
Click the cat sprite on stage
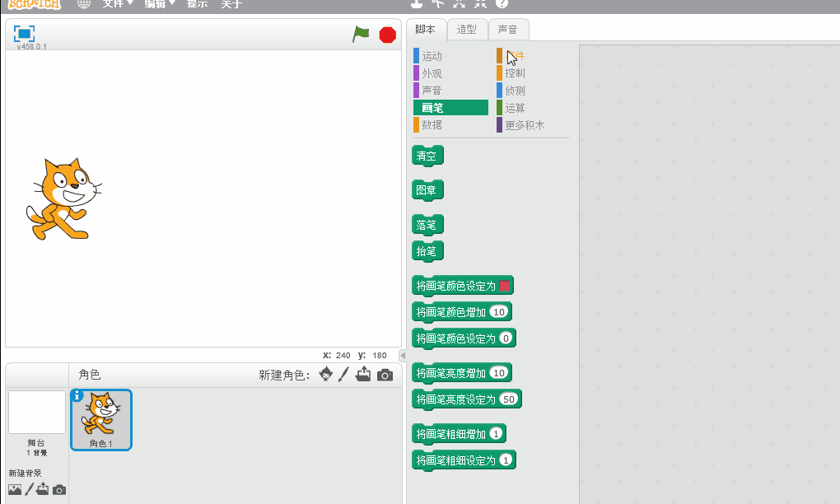(63, 198)
